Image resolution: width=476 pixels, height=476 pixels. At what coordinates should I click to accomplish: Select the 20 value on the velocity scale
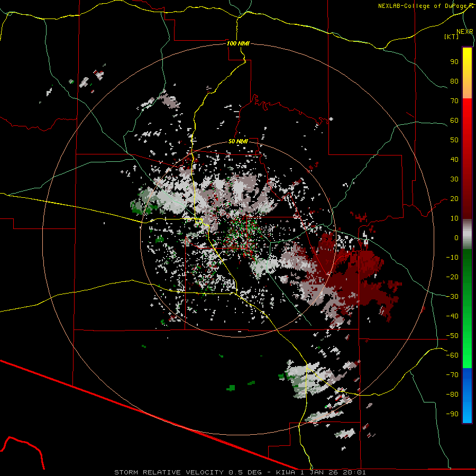point(454,199)
